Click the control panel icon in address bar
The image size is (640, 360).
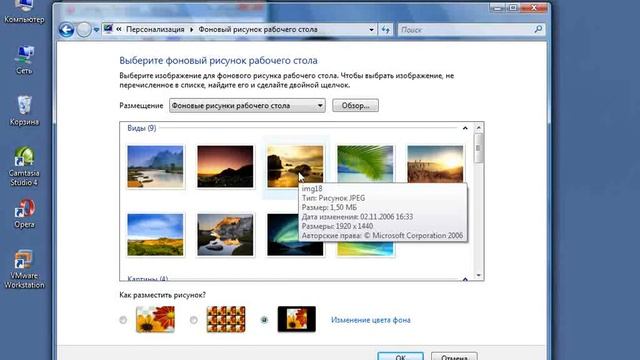(108, 29)
